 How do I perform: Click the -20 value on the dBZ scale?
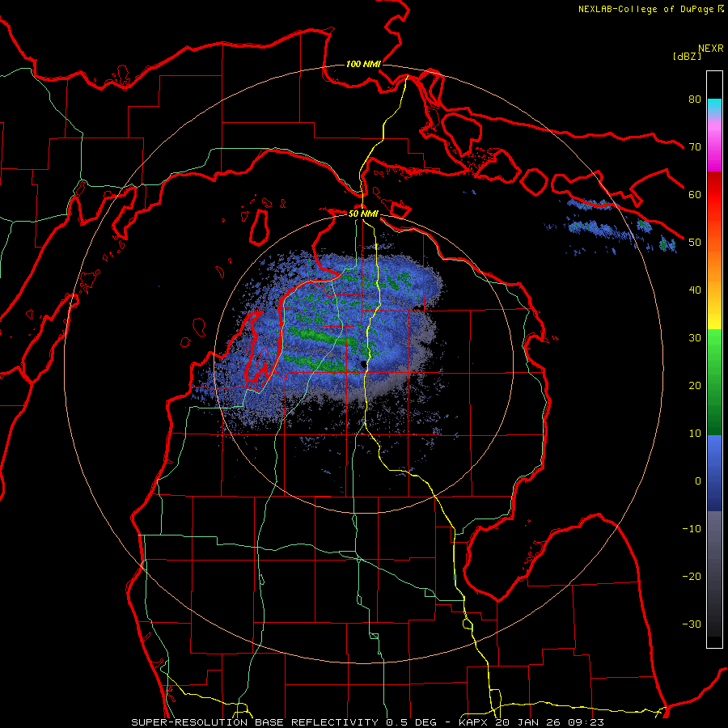(692, 577)
